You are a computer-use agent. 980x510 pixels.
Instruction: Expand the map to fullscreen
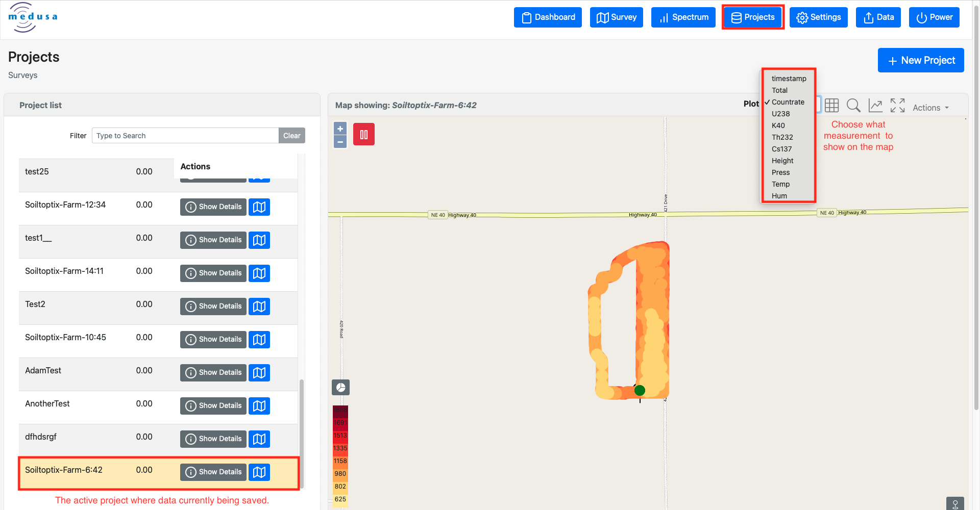pyautogui.click(x=897, y=106)
